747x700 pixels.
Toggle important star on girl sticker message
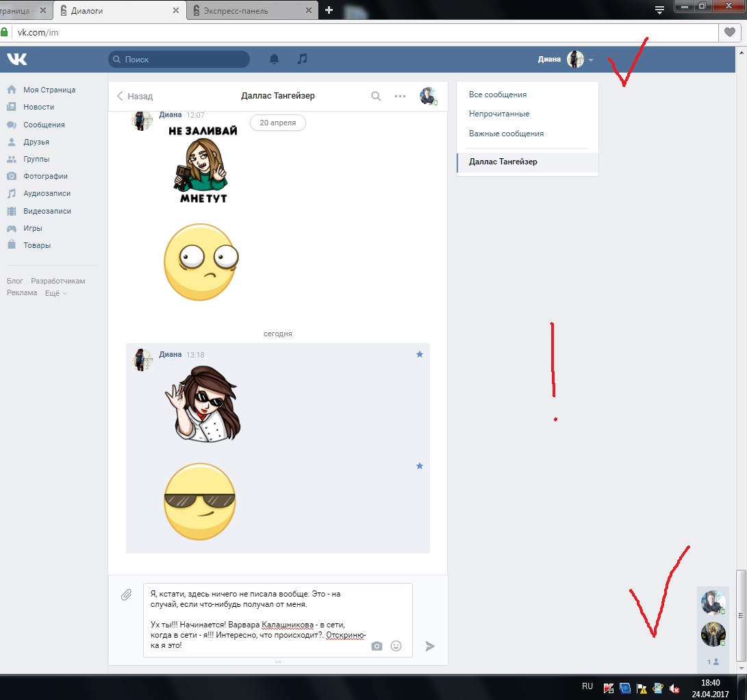coord(420,355)
